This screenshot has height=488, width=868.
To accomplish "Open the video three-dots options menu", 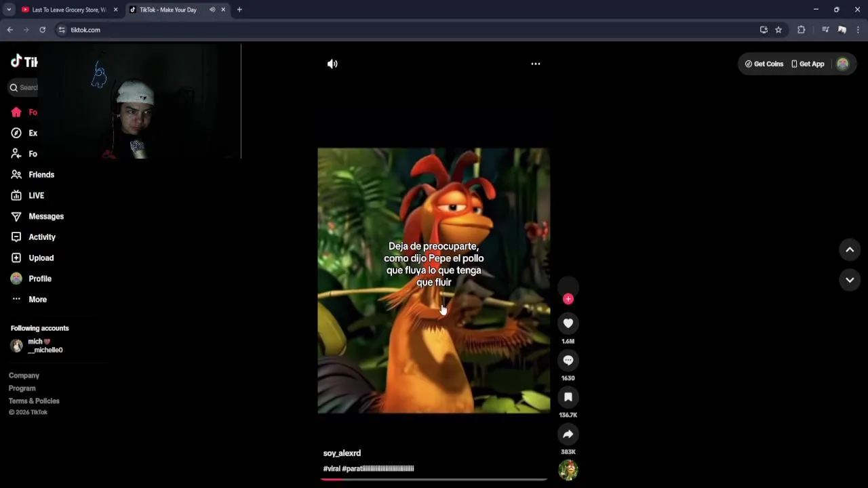I will click(536, 64).
